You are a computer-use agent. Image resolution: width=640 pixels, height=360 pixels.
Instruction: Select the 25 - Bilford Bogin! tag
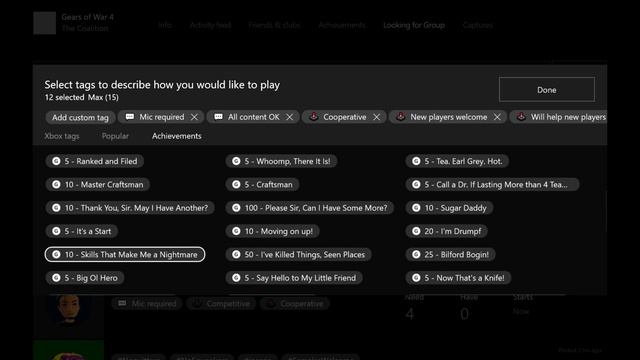450,254
